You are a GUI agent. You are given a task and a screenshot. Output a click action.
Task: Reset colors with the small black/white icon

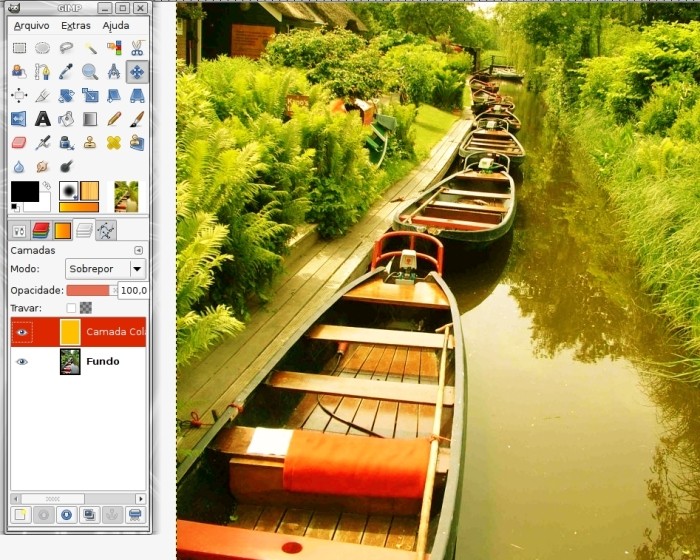(x=14, y=207)
